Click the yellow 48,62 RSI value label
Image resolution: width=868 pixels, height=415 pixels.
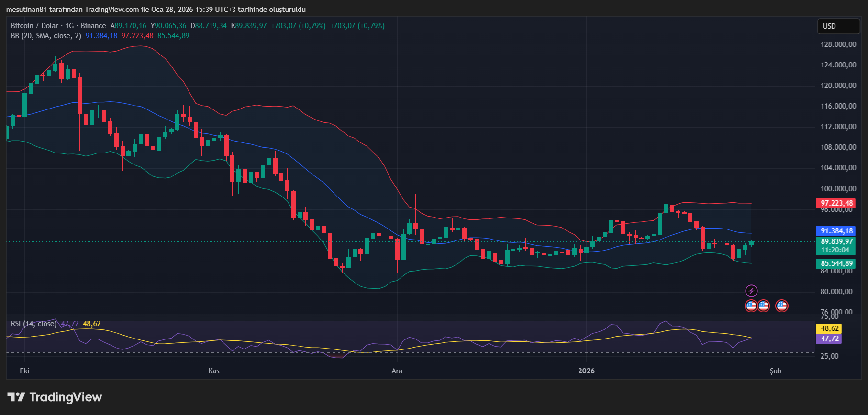click(x=829, y=328)
